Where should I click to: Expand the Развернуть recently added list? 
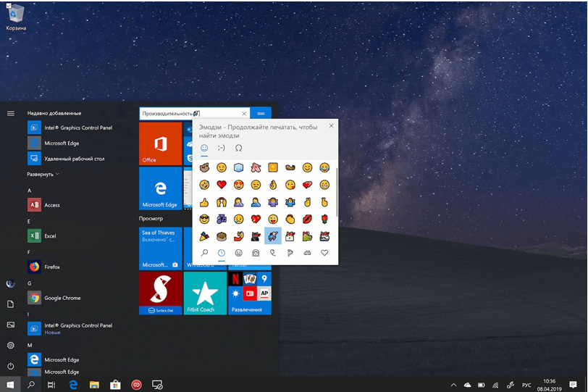tap(43, 175)
